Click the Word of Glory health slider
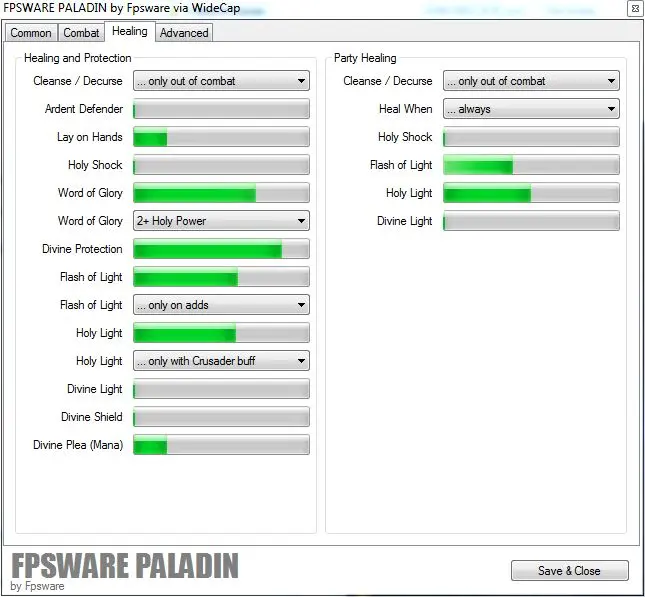Image resolution: width=645 pixels, height=597 pixels. [x=221, y=193]
